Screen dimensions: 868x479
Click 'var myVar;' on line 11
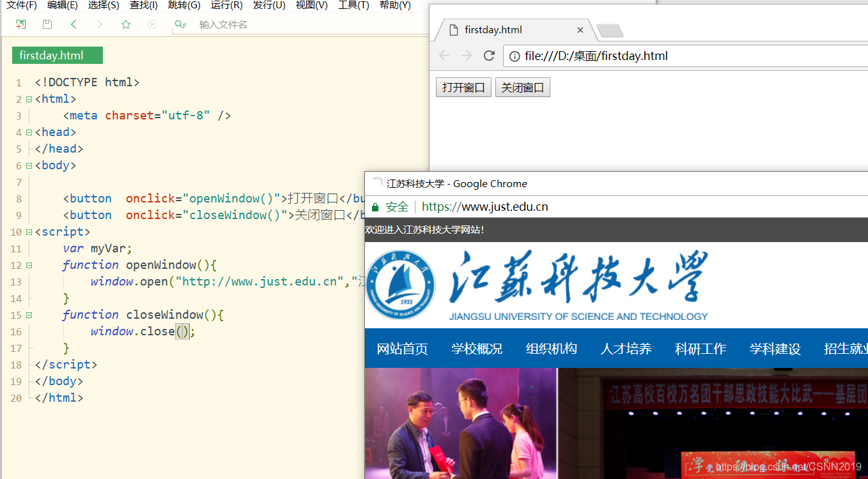pyautogui.click(x=97, y=248)
